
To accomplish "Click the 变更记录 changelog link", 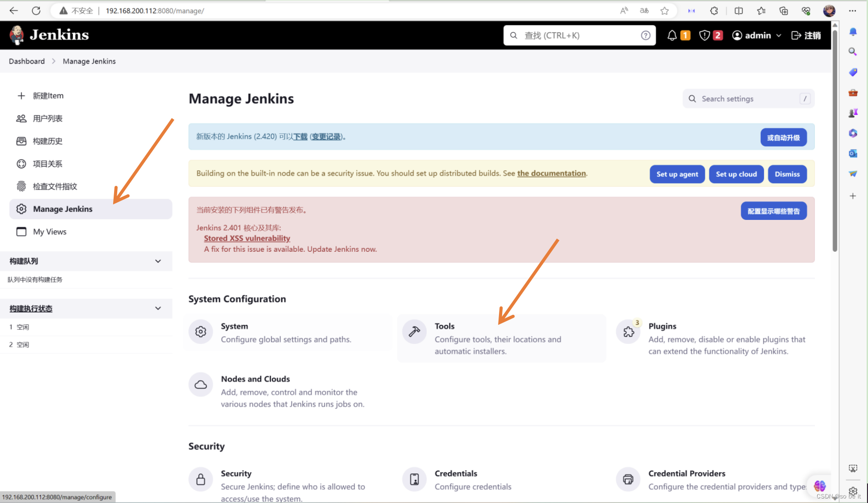I will [326, 136].
